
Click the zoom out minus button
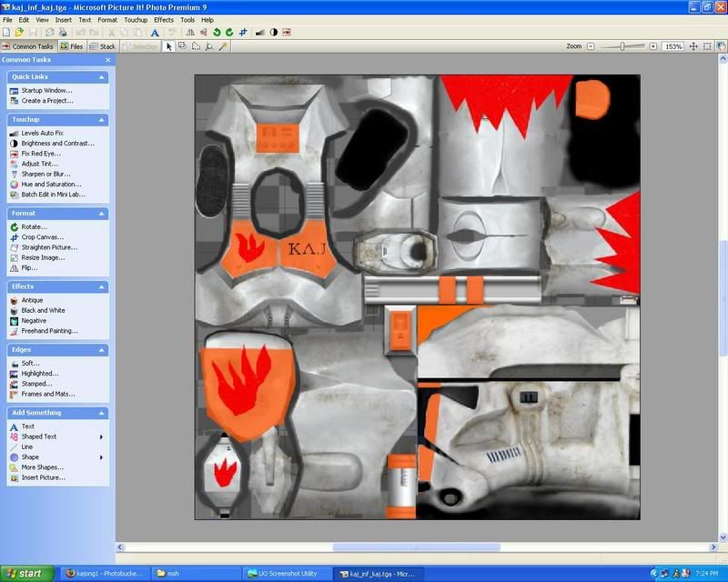[x=591, y=46]
